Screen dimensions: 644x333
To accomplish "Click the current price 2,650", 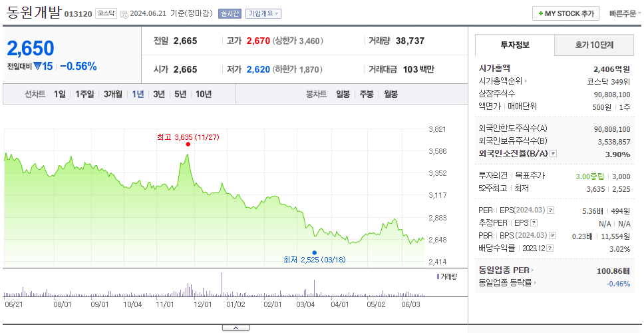I will click(31, 49).
